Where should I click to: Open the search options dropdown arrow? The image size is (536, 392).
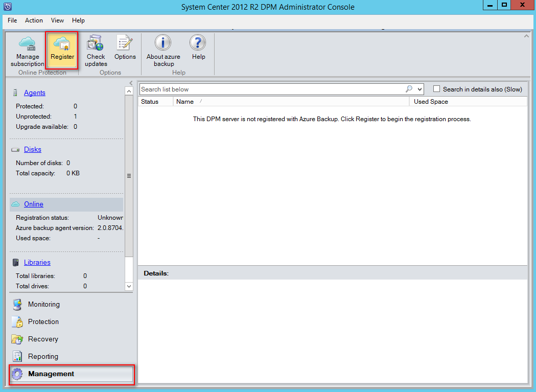pos(420,89)
